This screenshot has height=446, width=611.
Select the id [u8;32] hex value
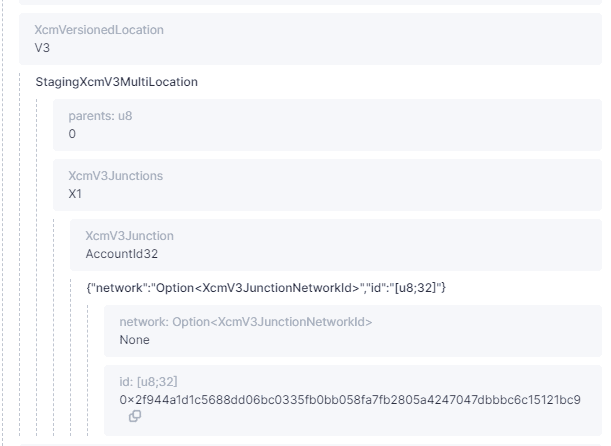coord(350,400)
